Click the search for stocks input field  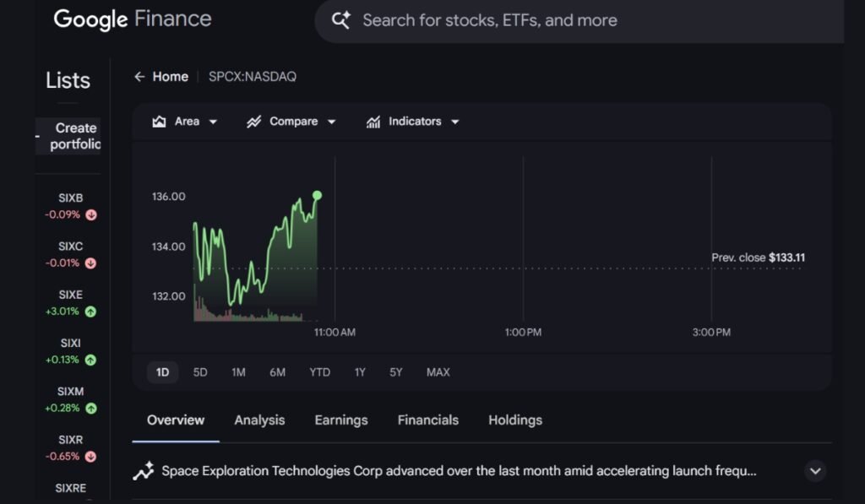(579, 20)
